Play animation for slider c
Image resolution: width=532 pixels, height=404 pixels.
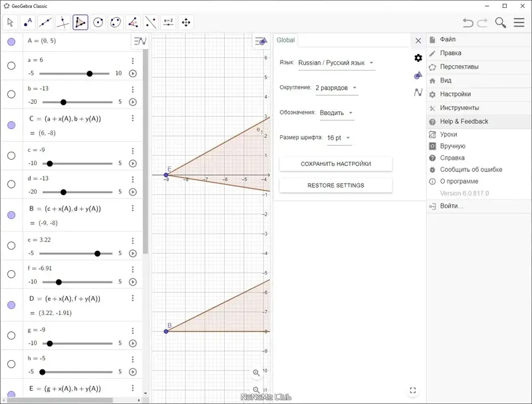[x=133, y=163]
